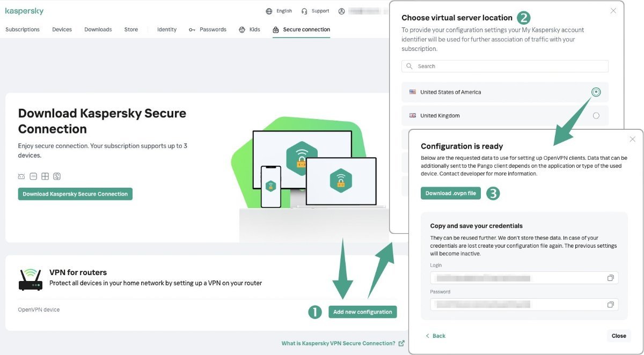This screenshot has height=355, width=644.
Task: Open the Downloads tab
Action: (x=98, y=29)
